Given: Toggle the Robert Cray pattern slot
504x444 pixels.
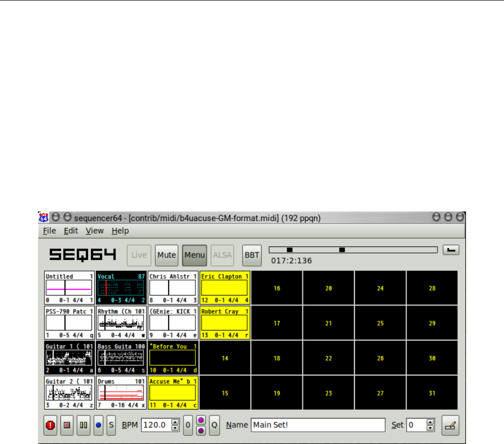Looking at the screenshot, I should [x=224, y=323].
